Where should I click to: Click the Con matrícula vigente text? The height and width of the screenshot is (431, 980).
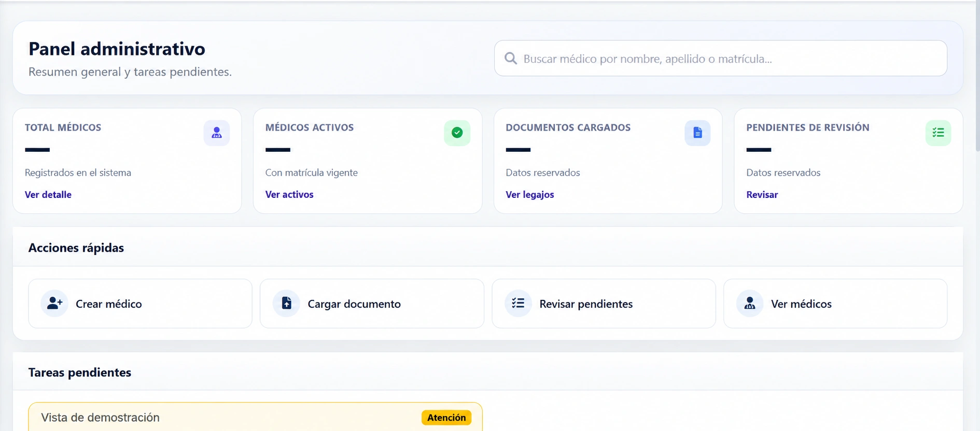(312, 173)
